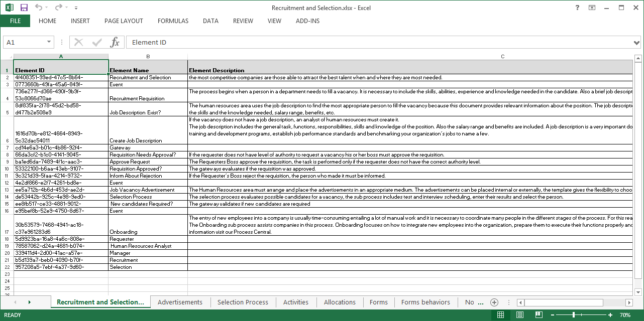Select the cell 'Inform About Rejection'
This screenshot has width=644, height=321.
[148, 176]
